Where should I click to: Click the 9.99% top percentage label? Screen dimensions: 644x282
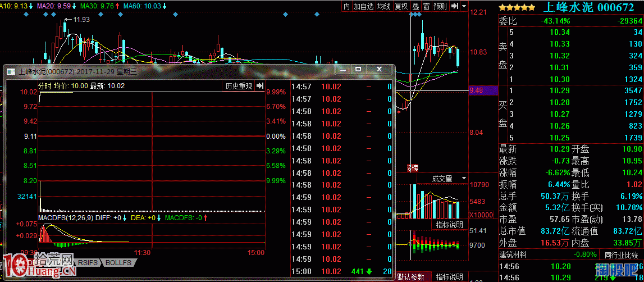[276, 92]
